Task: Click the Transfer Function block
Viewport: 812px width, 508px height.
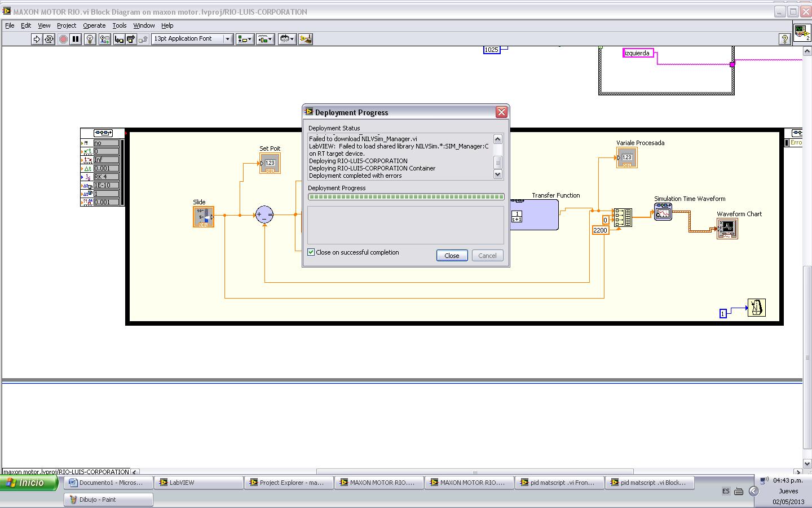Action: pos(534,214)
